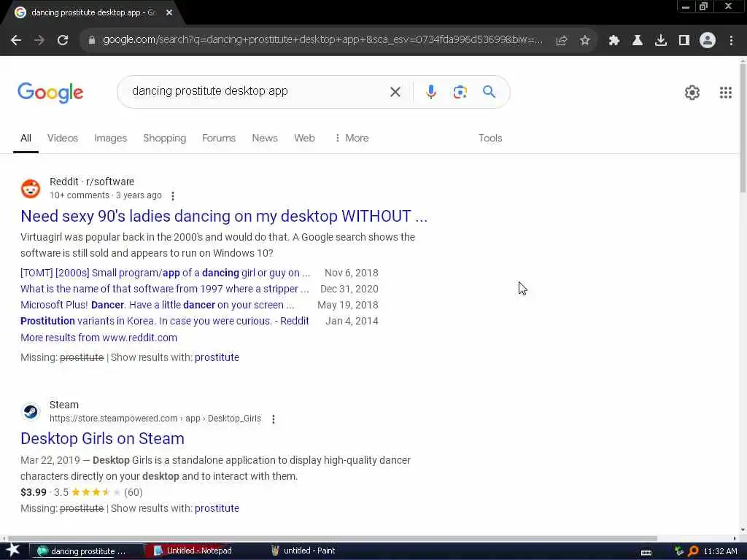Switch to the Forums tab
747x560 pixels.
click(219, 138)
